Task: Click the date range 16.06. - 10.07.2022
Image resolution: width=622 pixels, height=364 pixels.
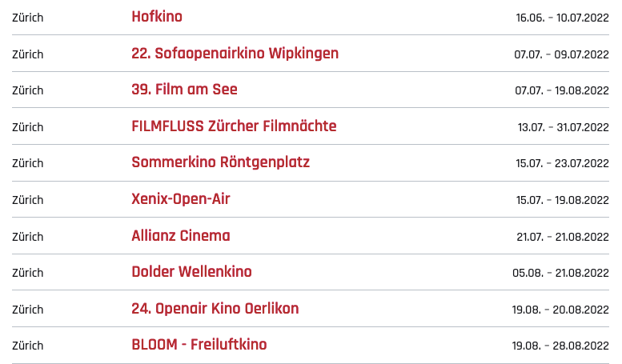Action: pos(562,18)
